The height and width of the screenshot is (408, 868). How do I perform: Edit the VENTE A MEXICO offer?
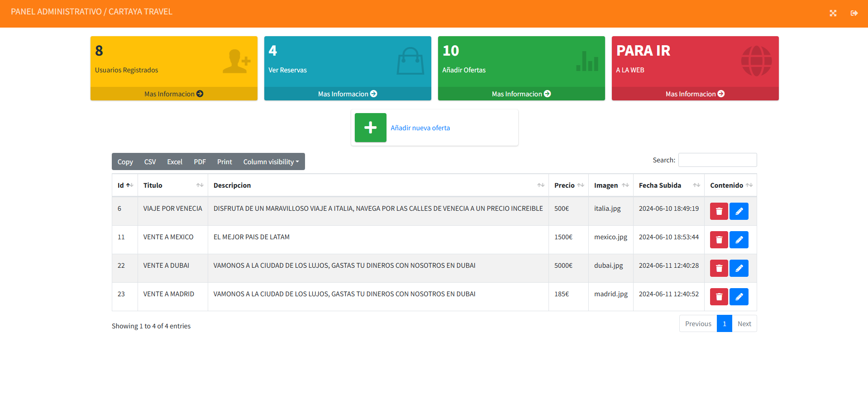pos(739,240)
